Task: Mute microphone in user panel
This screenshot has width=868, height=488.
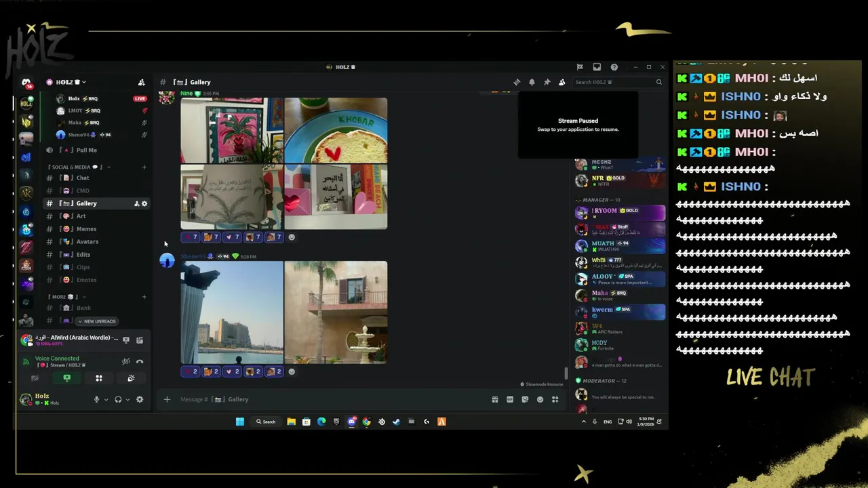Action: pyautogui.click(x=96, y=399)
